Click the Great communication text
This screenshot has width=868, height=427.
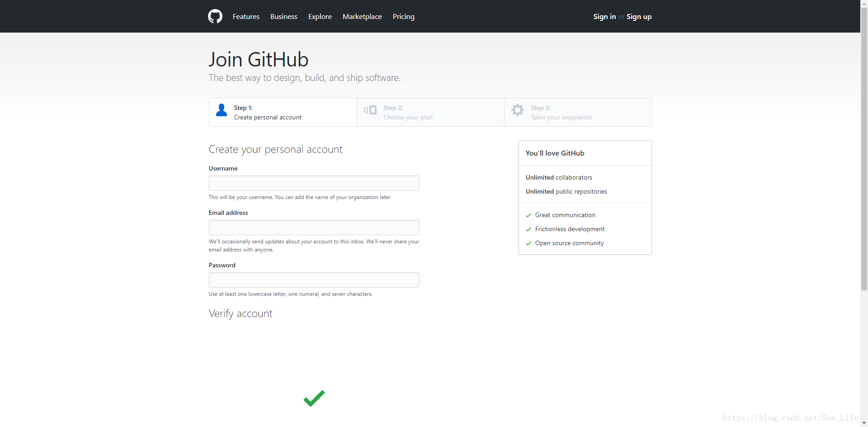pyautogui.click(x=565, y=215)
